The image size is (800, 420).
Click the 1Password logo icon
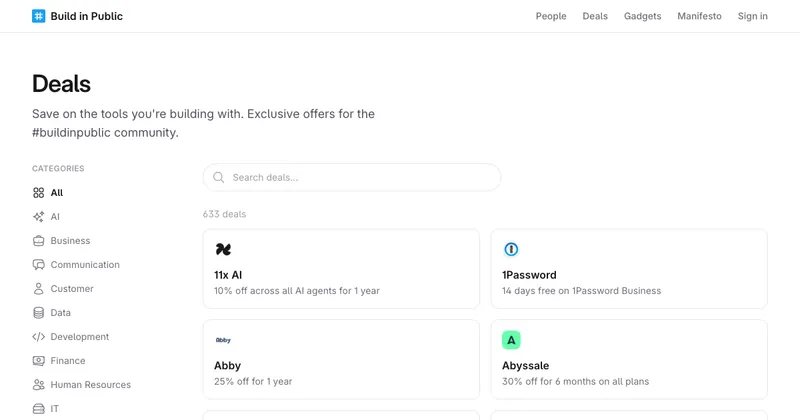tap(511, 250)
